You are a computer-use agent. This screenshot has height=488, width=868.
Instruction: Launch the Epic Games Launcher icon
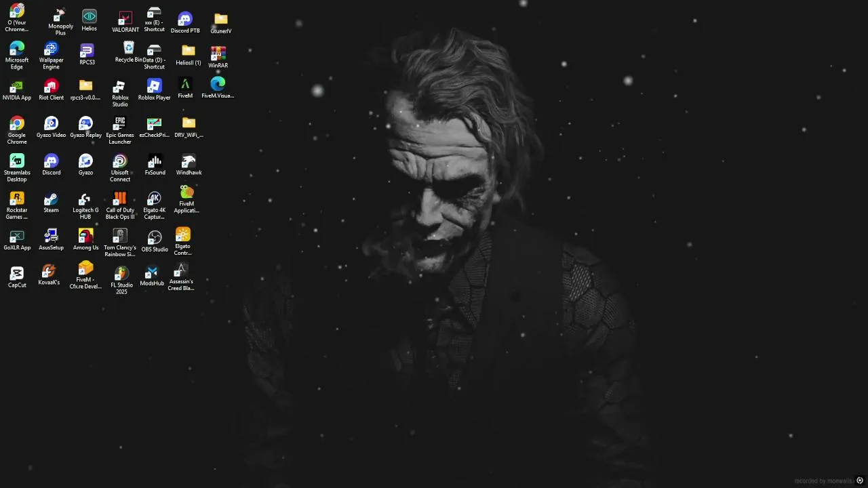[x=120, y=131]
